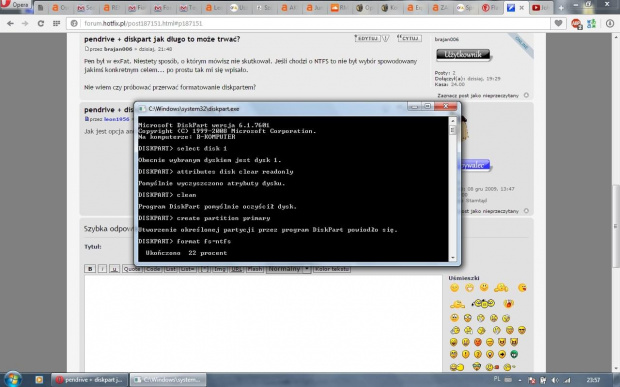Insert the first smiley under Uśmieszki
620x387 pixels.
pyautogui.click(x=454, y=288)
